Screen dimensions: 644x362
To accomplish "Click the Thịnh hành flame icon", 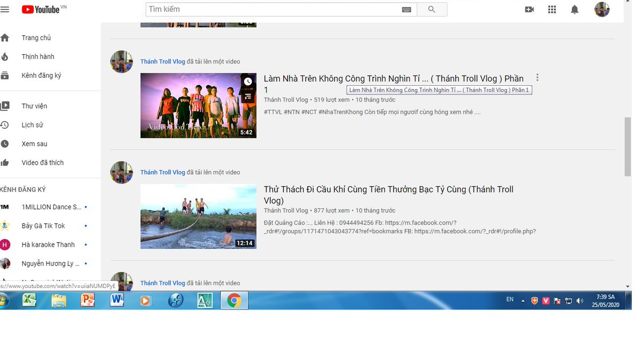I will coord(5,56).
